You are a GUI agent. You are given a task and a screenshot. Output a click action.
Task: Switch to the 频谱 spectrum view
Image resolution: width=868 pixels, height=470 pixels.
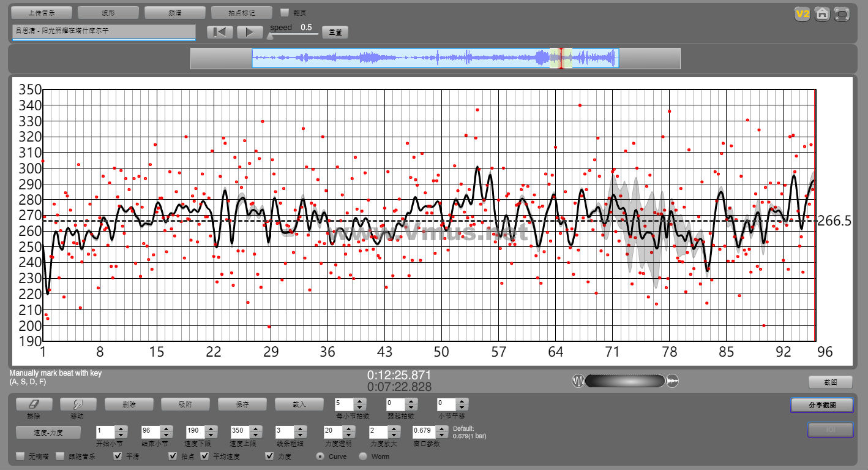click(x=174, y=13)
